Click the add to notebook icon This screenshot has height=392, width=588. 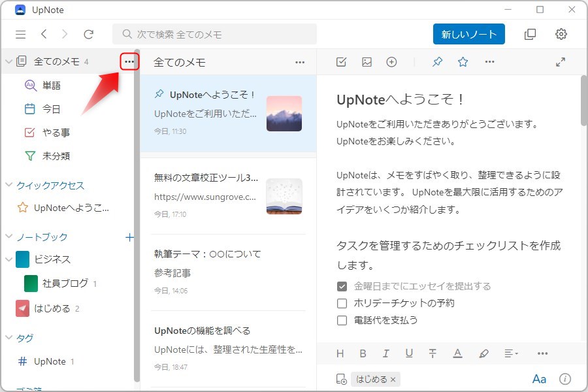click(x=341, y=379)
